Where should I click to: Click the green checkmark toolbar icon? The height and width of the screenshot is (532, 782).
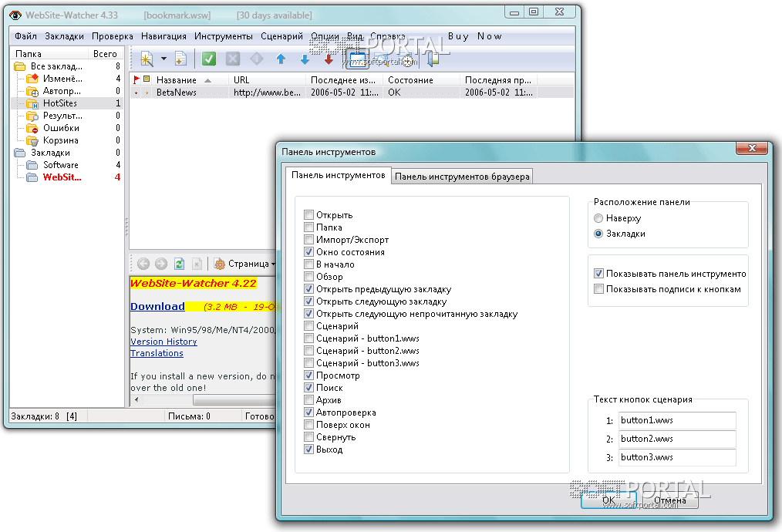(x=209, y=59)
